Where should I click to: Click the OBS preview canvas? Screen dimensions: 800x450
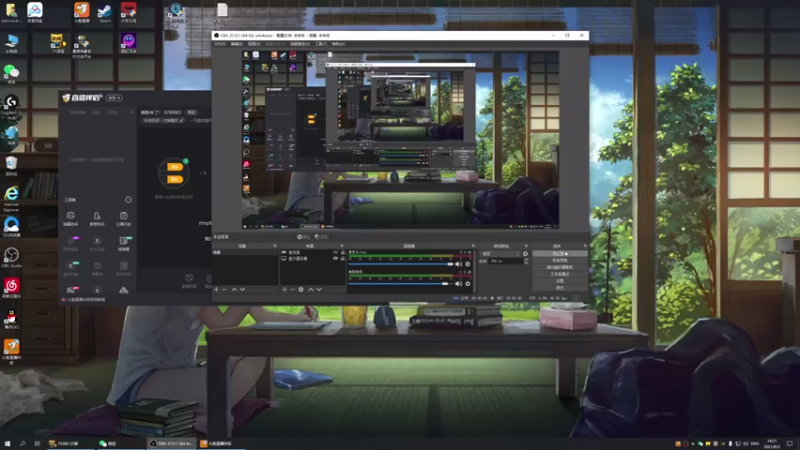[400, 139]
